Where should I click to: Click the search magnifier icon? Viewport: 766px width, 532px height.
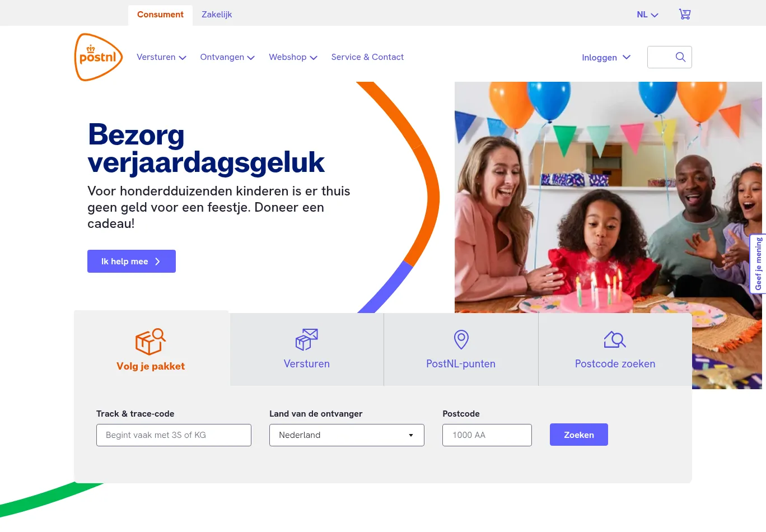pyautogui.click(x=680, y=57)
